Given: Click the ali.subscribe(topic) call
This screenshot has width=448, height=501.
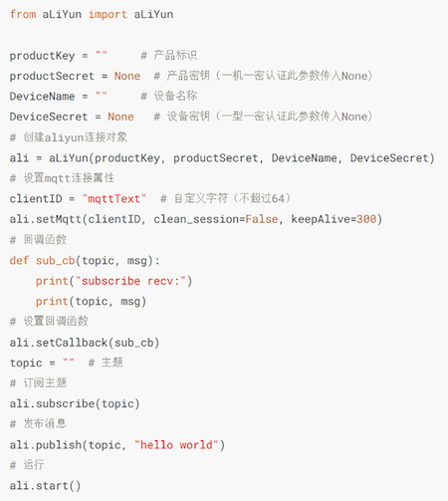Looking at the screenshot, I should (x=75, y=403).
